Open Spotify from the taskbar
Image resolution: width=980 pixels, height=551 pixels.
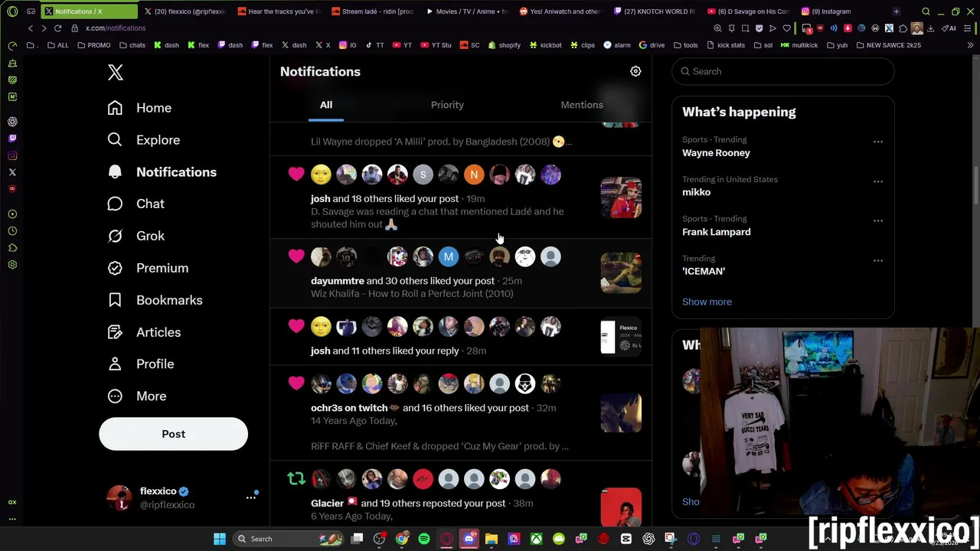(x=424, y=539)
